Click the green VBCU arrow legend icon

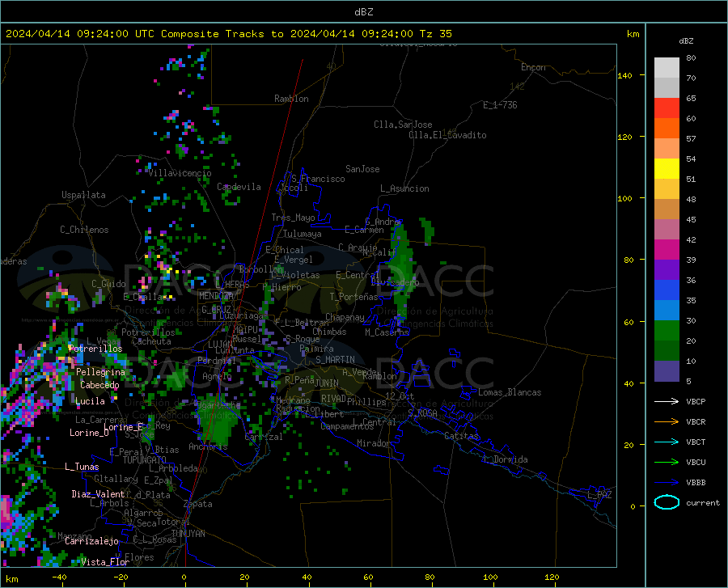click(x=667, y=463)
